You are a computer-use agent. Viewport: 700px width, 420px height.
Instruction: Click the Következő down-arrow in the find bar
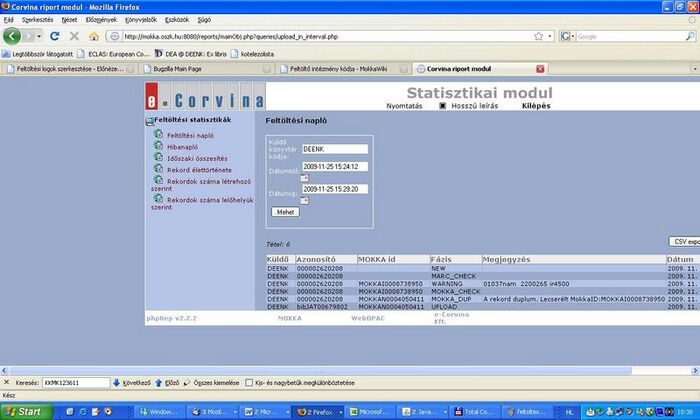point(117,382)
